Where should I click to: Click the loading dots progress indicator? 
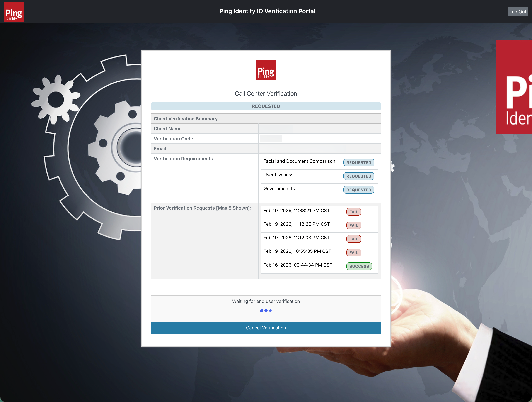coord(266,311)
